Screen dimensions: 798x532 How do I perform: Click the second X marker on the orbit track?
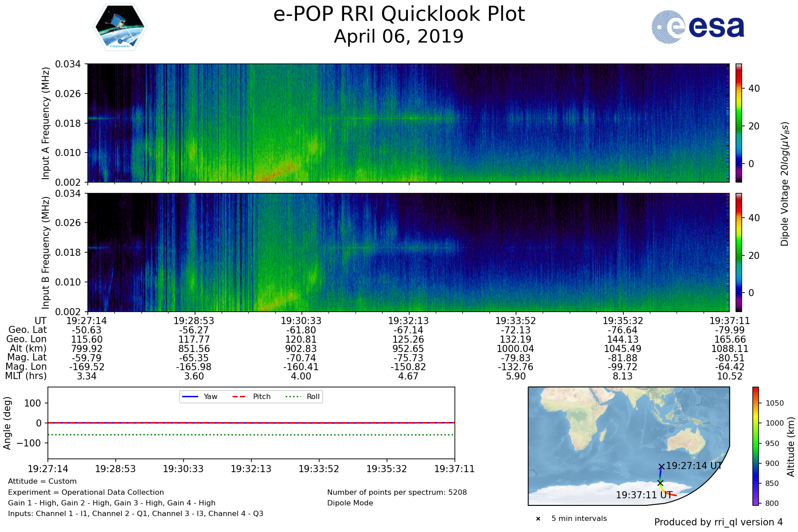point(660,483)
